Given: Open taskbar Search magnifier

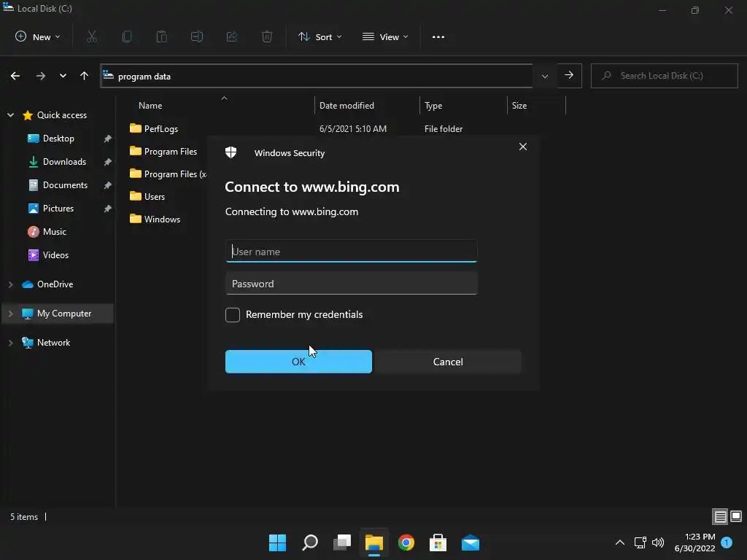Looking at the screenshot, I should pos(309,542).
